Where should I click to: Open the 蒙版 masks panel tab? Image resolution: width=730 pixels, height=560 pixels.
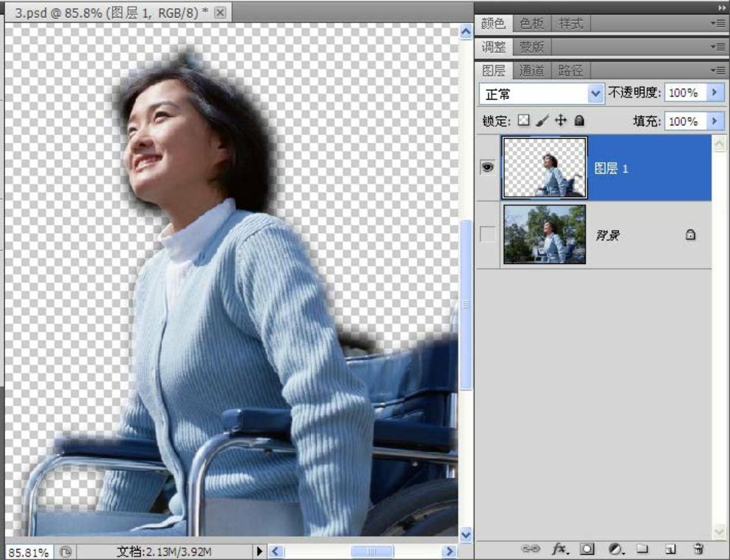531,47
